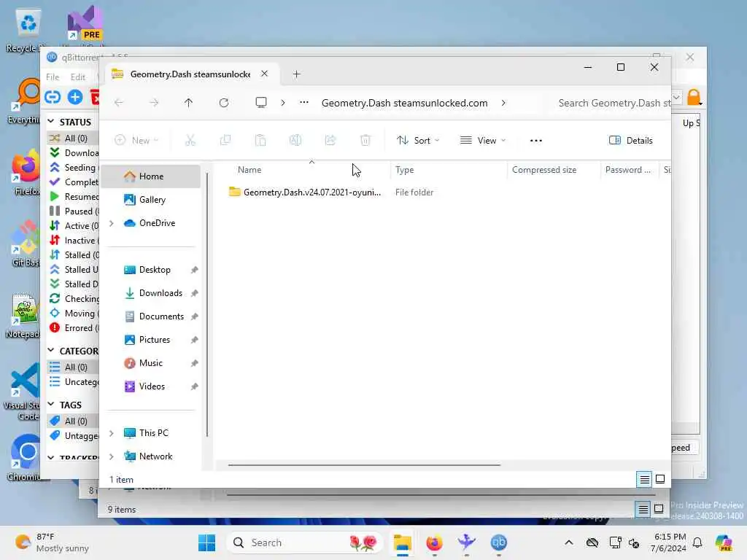Click the This PC monitor icon in the address bar
This screenshot has width=747, height=560.
tap(261, 103)
